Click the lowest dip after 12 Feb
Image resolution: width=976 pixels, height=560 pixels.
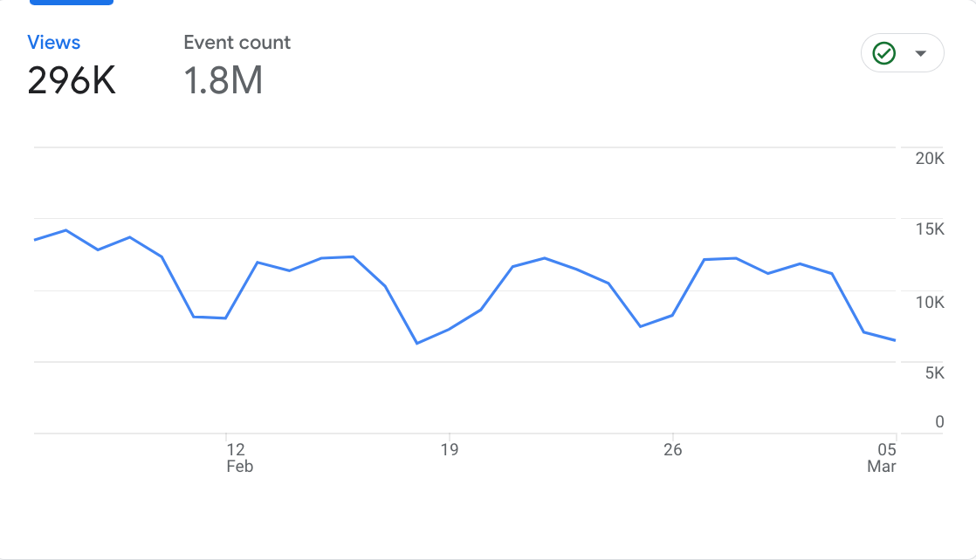coord(417,344)
